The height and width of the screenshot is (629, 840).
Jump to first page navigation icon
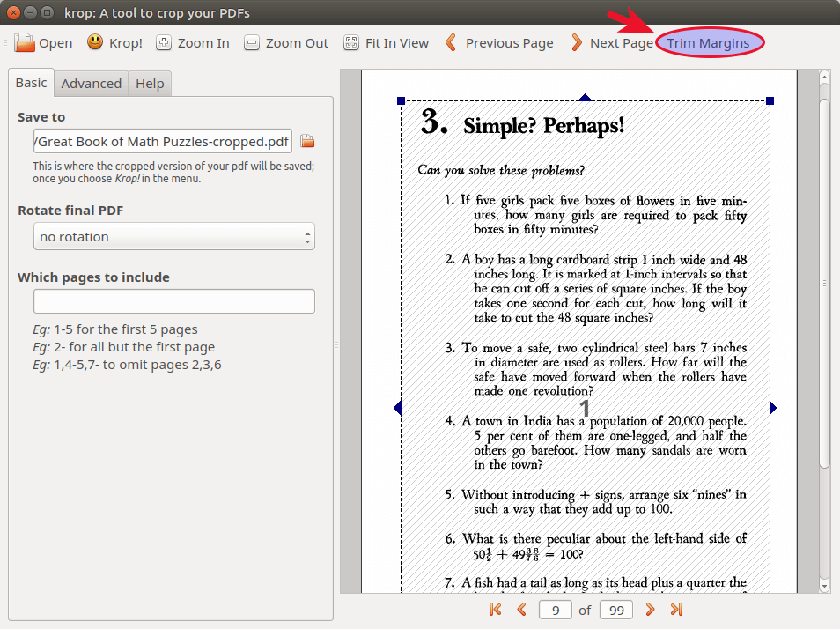pos(495,609)
